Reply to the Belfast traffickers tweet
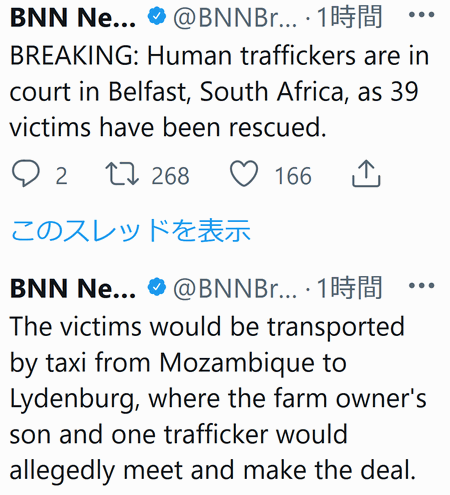 pos(26,174)
